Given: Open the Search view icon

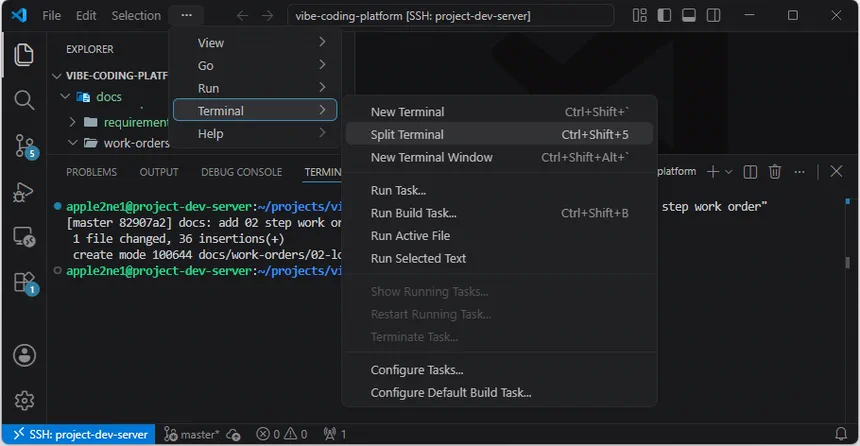Looking at the screenshot, I should 24,100.
